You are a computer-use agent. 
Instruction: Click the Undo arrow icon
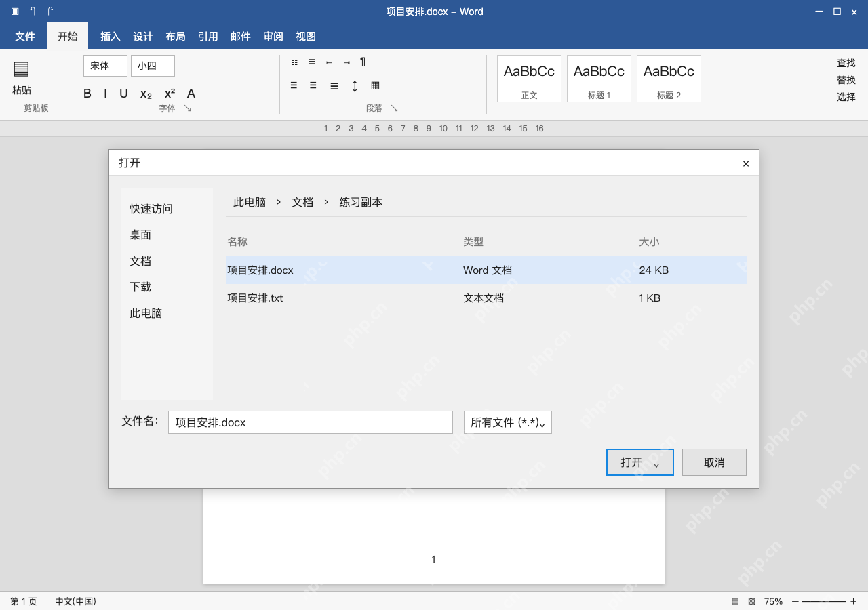33,11
